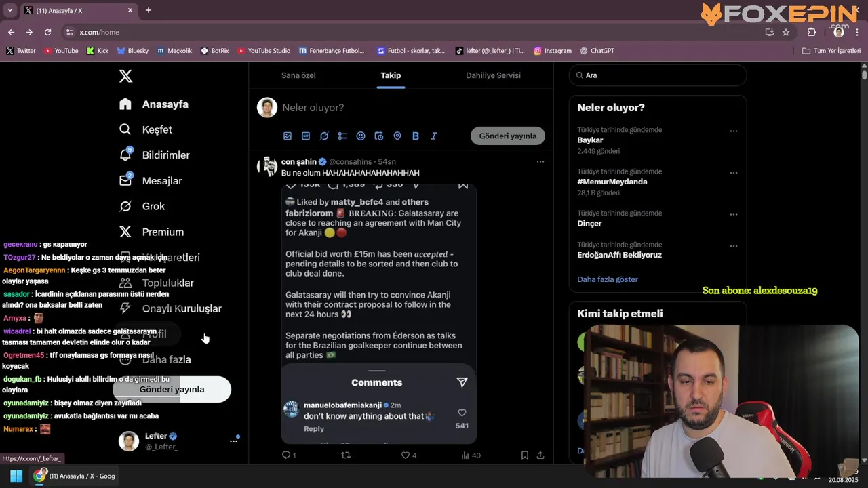This screenshot has height=488, width=868.
Task: Open account menu dots beside Lefter
Action: point(233,441)
